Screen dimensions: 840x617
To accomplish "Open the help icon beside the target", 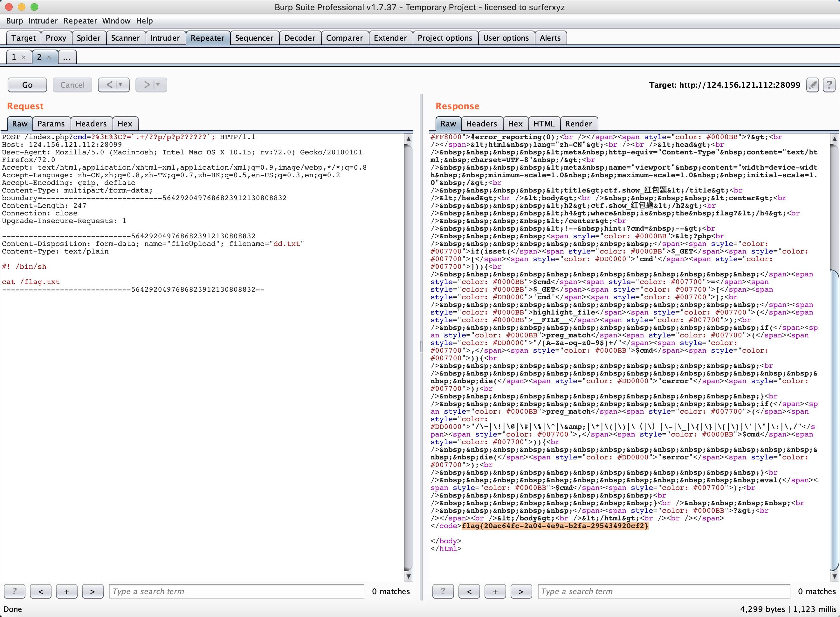I will click(829, 85).
